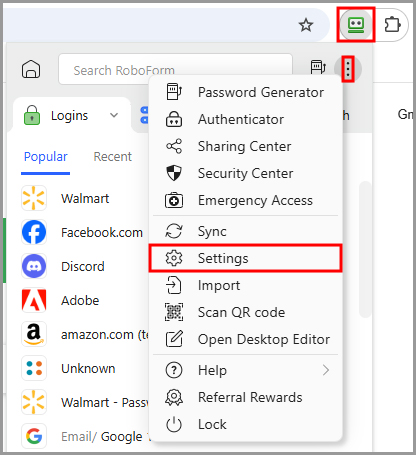Expand the Help submenu arrow
The width and height of the screenshot is (416, 455).
coord(326,370)
